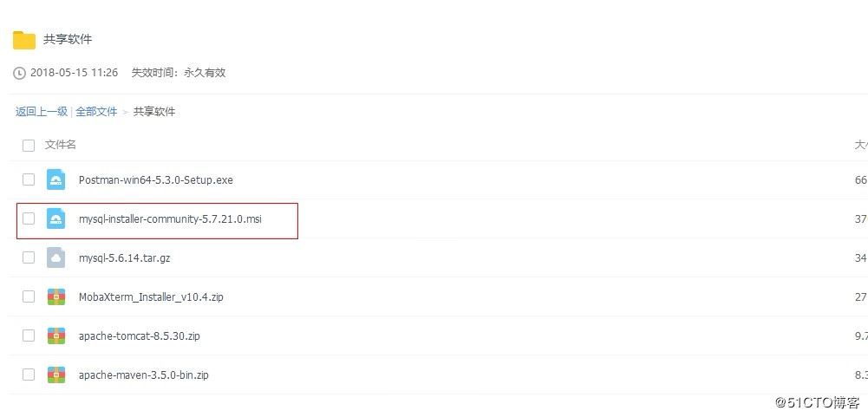Click the clock icon beside share date
Viewport: 868px width, 417px height.
[20, 74]
